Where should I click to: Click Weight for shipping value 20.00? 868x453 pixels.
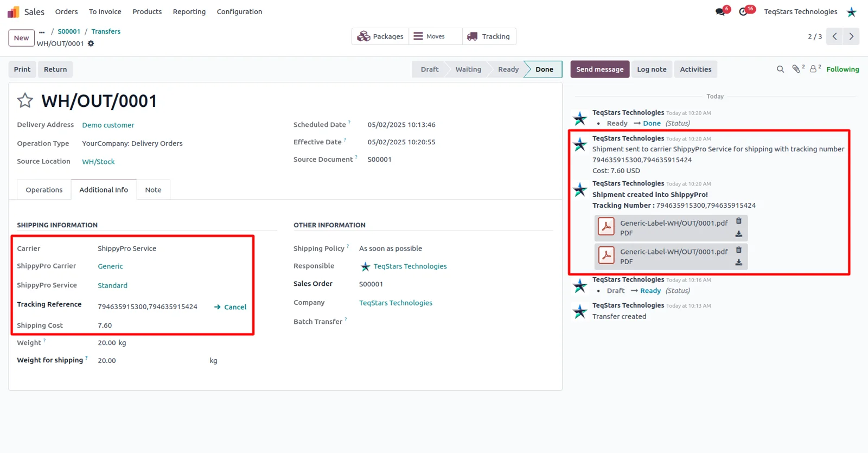107,360
